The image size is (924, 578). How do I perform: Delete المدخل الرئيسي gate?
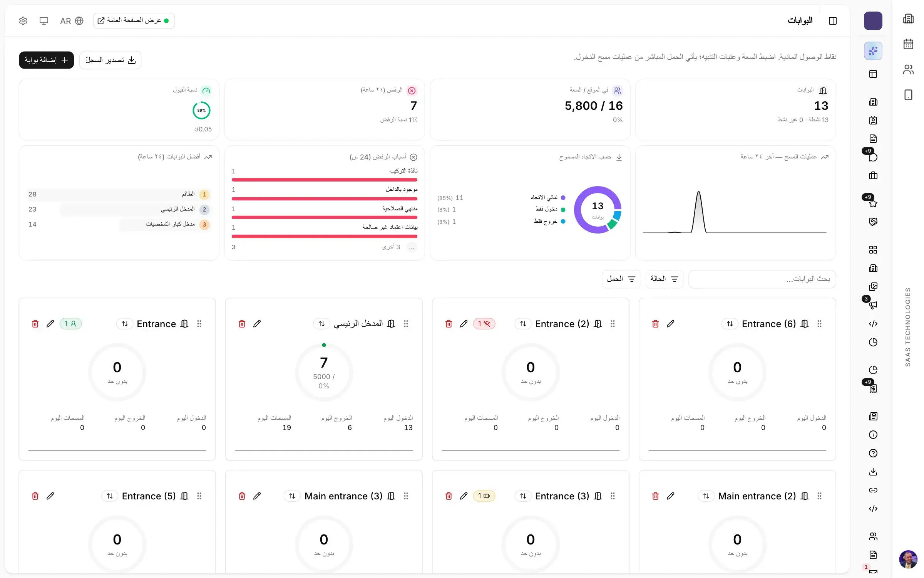(242, 324)
